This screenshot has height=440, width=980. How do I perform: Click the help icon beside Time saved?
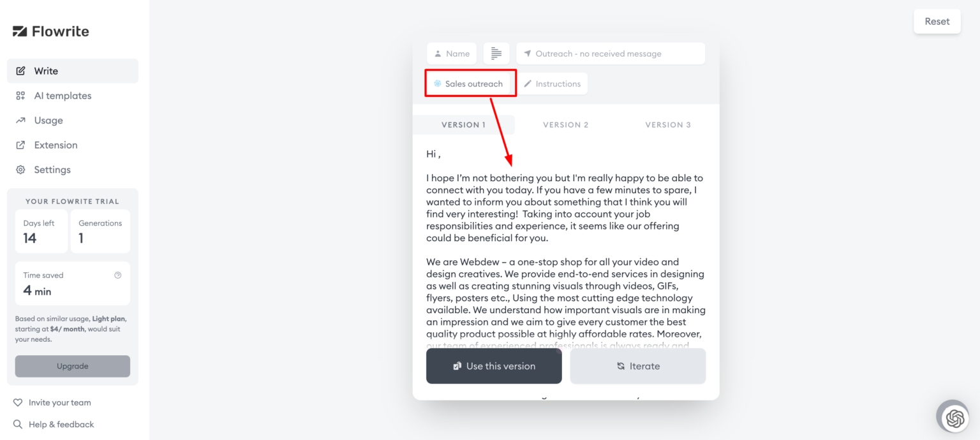117,275
